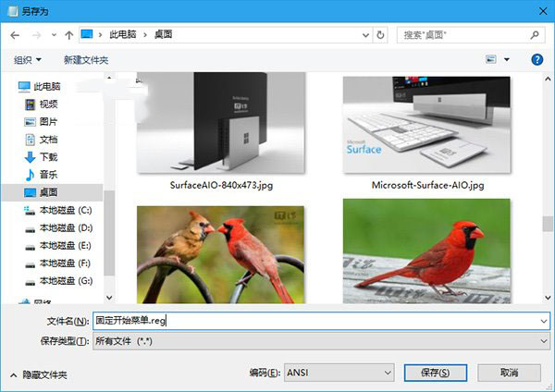
Task: Expand the address bar history dropdown
Action: click(365, 35)
